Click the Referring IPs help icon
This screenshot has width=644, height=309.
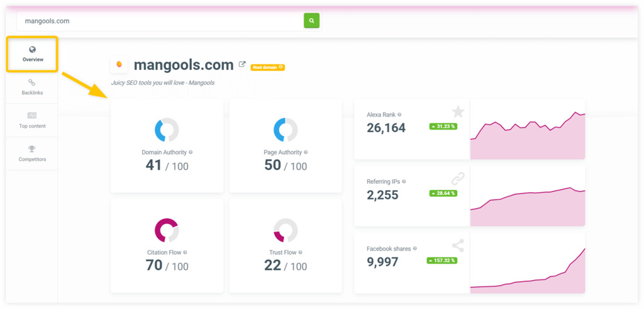[x=404, y=181]
